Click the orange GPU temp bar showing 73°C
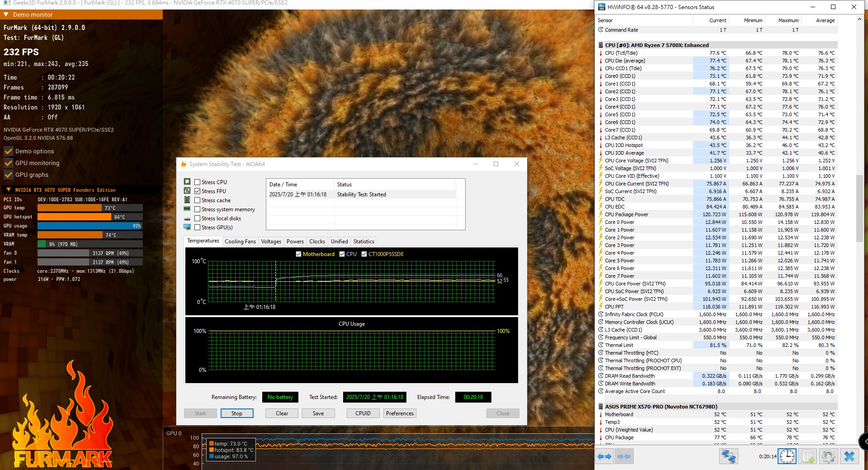This screenshot has width=868, height=470. (x=90, y=208)
